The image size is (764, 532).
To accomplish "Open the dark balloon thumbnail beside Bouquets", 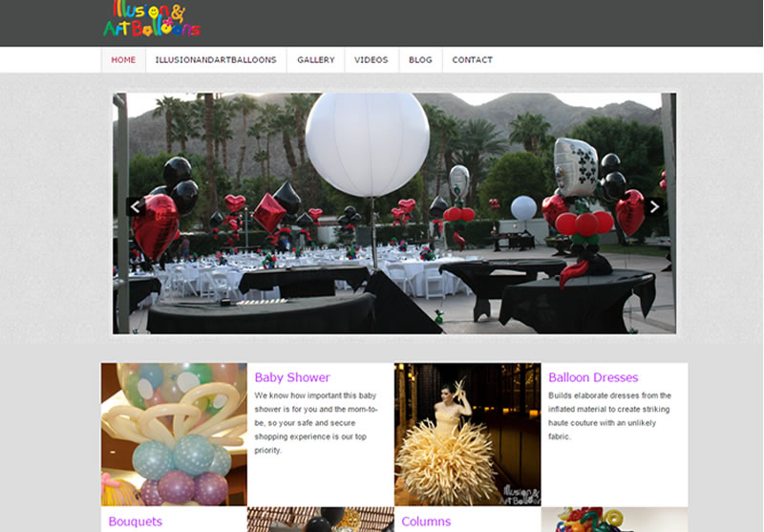I will tap(321, 520).
